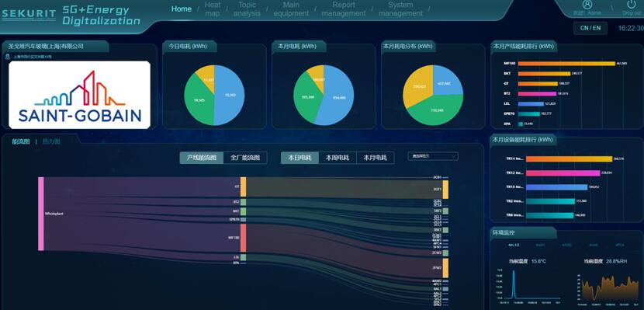Click the company name header text
The width and height of the screenshot is (644, 310).
pos(46,46)
